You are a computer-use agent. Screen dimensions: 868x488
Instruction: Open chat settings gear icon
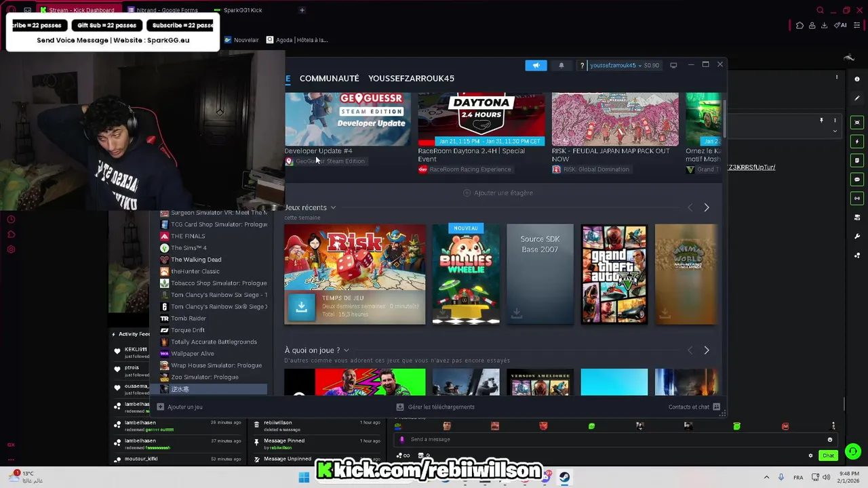tap(810, 455)
